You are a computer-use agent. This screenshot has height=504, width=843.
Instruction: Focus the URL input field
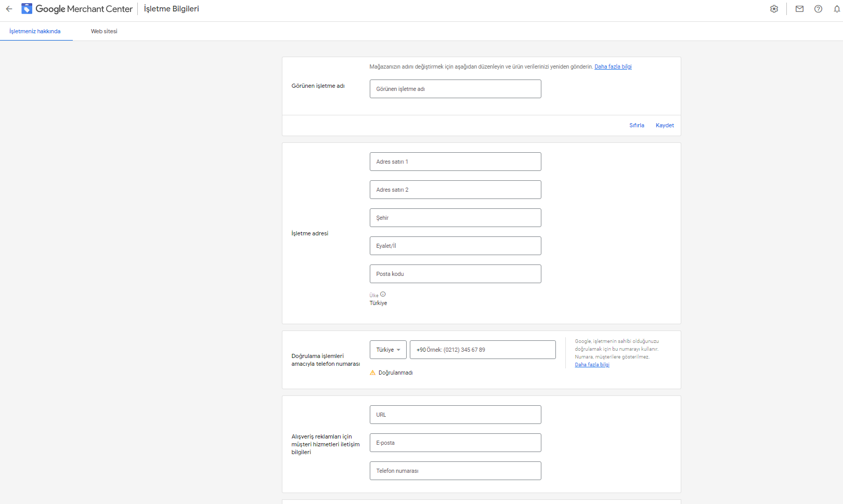click(x=455, y=415)
